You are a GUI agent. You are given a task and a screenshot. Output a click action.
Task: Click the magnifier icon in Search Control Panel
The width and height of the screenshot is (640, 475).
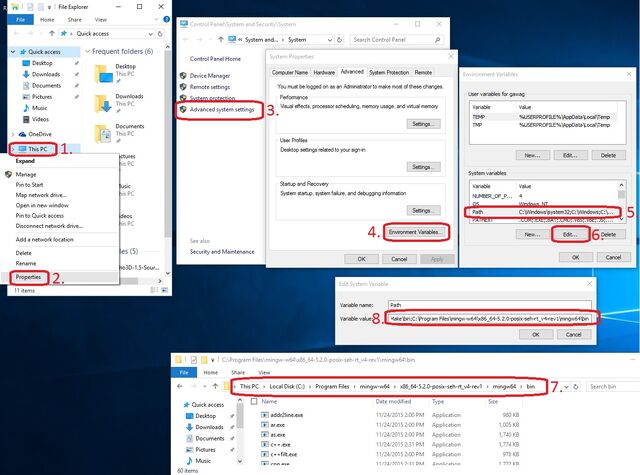[x=437, y=40]
